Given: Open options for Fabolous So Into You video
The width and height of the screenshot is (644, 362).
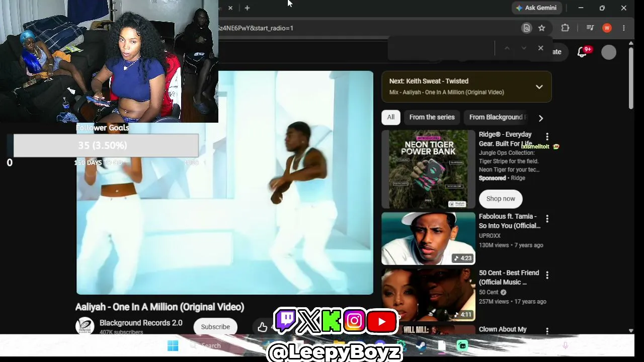Looking at the screenshot, I should (x=547, y=219).
